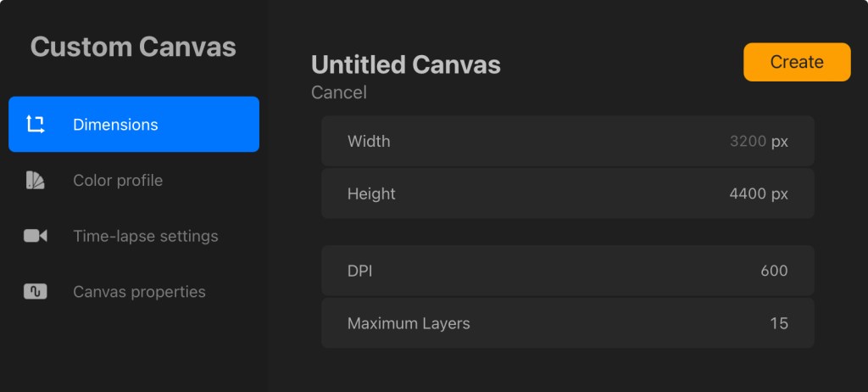This screenshot has height=392, width=868.
Task: Select the Maximum Layers value 15
Action: tap(779, 323)
